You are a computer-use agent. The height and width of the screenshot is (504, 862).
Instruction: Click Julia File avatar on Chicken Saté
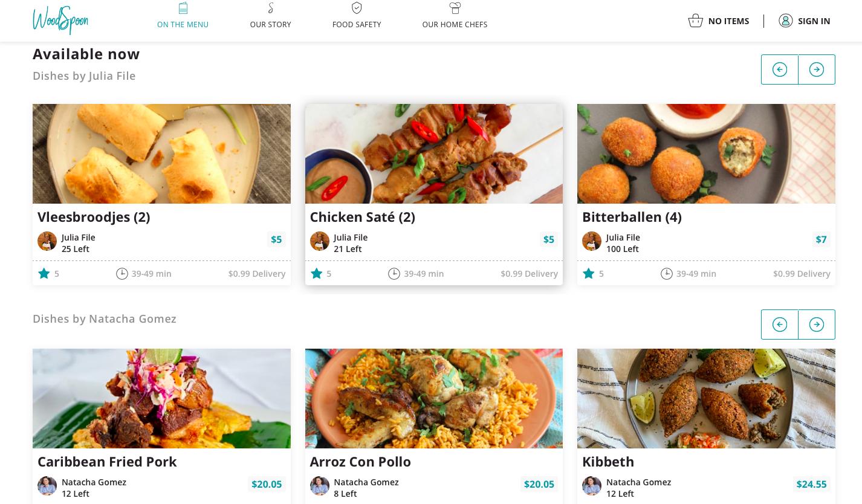[x=319, y=241]
